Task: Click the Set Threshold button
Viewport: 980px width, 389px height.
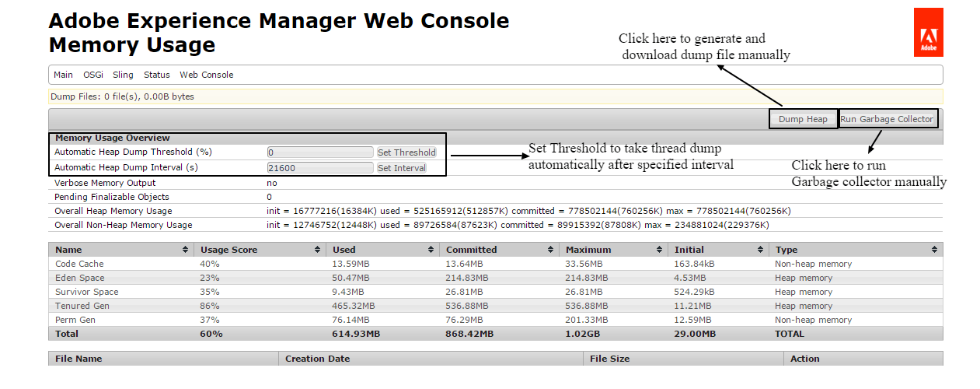Action: pos(406,152)
